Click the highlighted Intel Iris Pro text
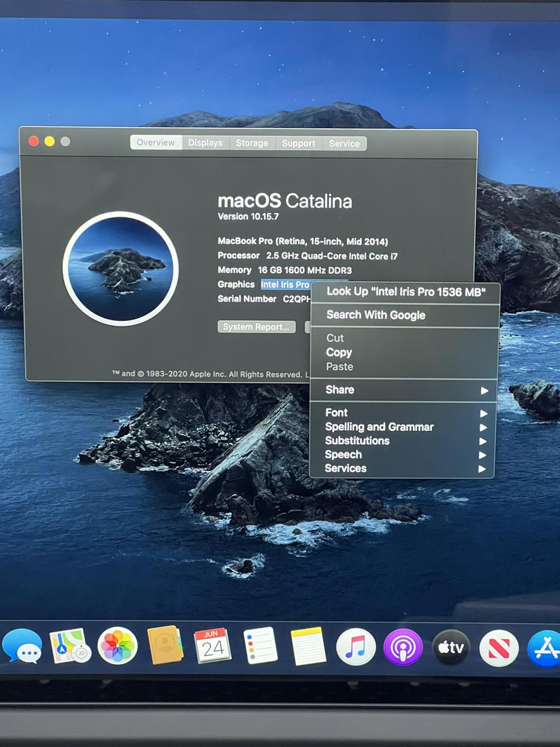Viewport: 560px width, 747px height. 286,284
